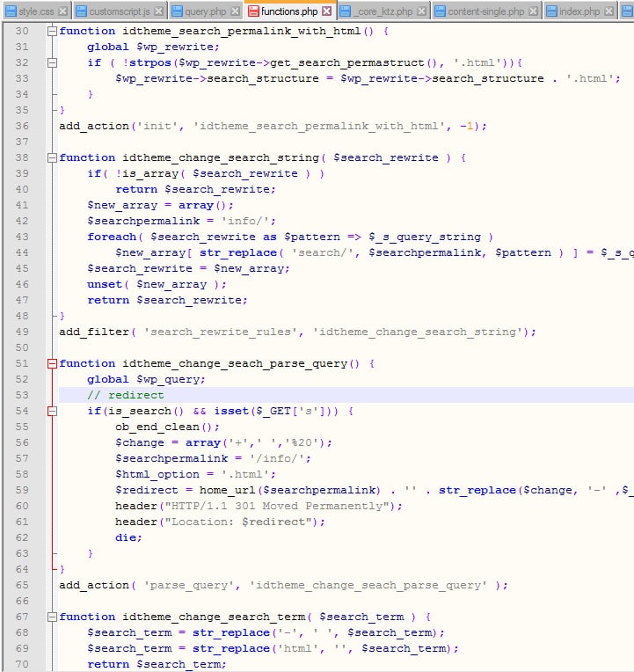
Task: Click '$new_array = array();' line
Action: coord(160,205)
